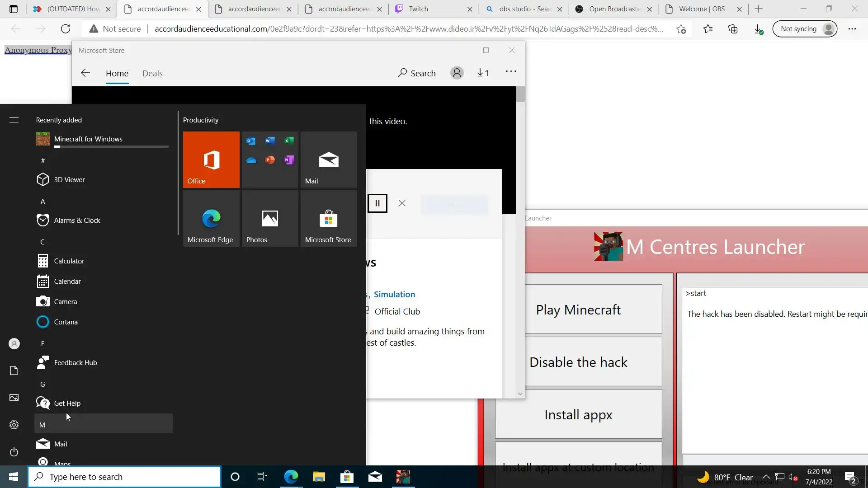Open Photos tile
Viewport: 868px width, 488px height.
(270, 219)
